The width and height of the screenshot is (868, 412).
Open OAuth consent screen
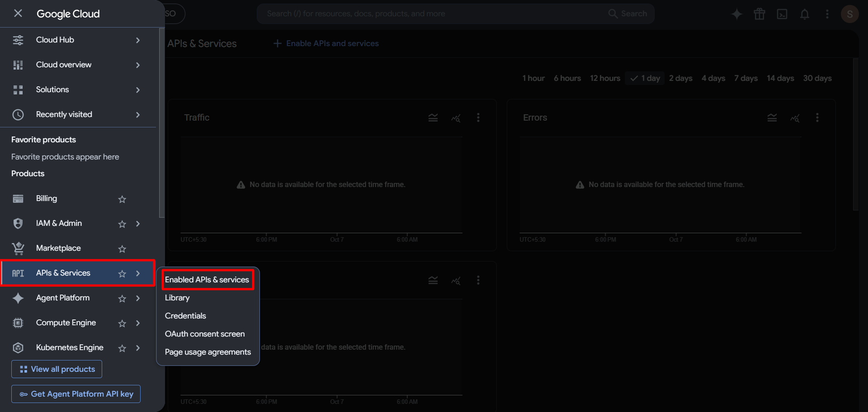point(205,334)
